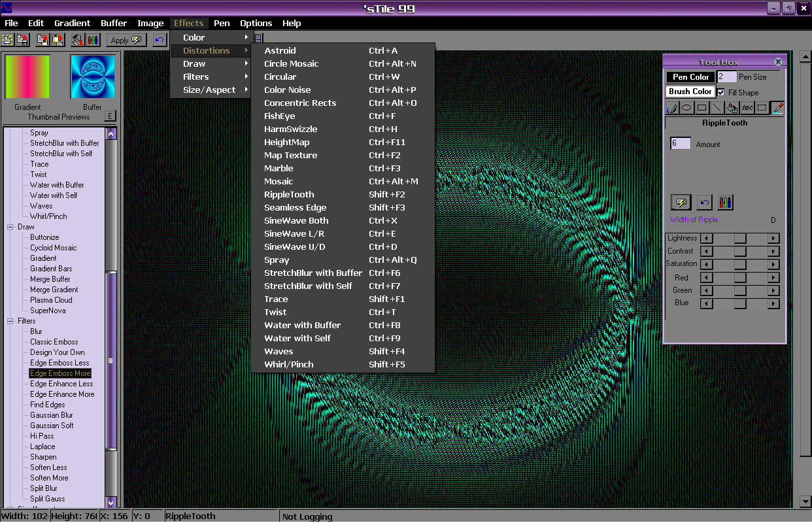
Task: Select the ellipse shape tool
Action: [x=687, y=108]
